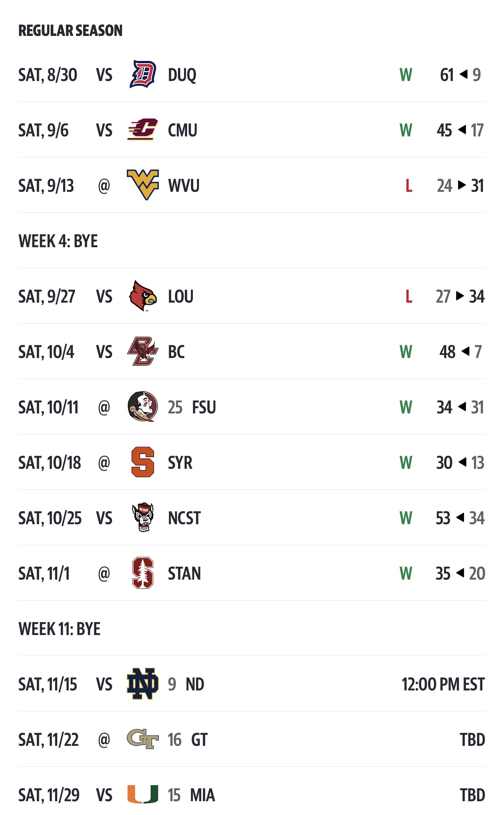Viewport: 504px width, 815px height.
Task: Select the SAT, 10/25 game row date
Action: [50, 518]
